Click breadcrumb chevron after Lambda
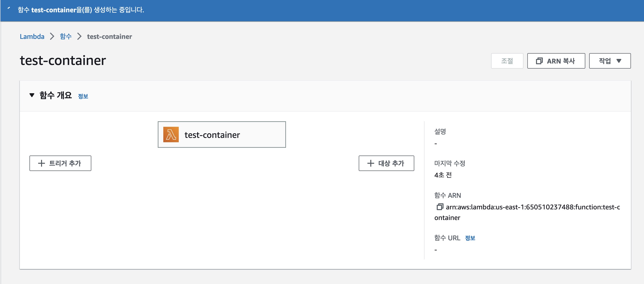The width and height of the screenshot is (644, 284). [52, 36]
